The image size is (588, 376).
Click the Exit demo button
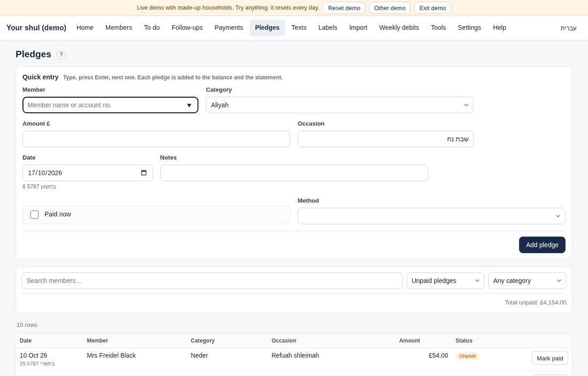coord(432,8)
